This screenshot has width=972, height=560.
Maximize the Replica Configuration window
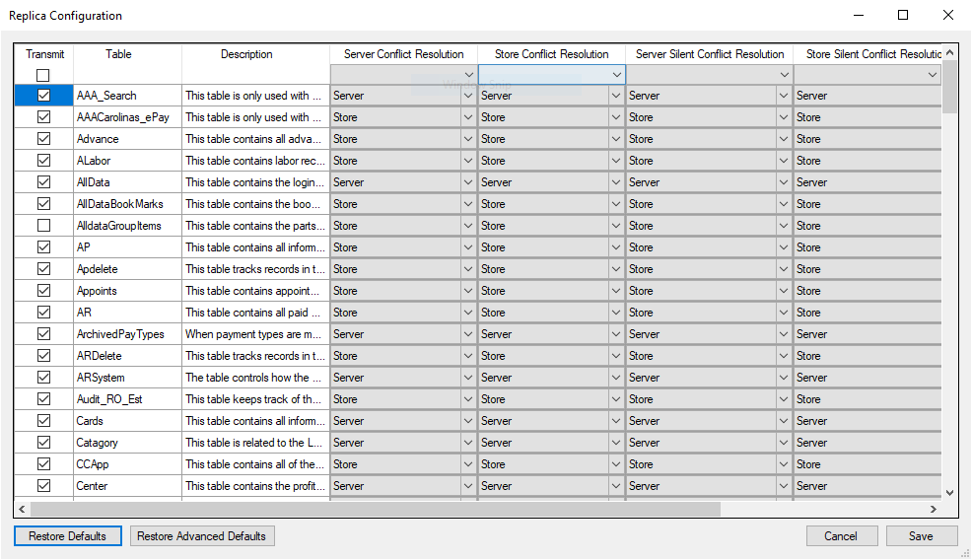pyautogui.click(x=903, y=15)
